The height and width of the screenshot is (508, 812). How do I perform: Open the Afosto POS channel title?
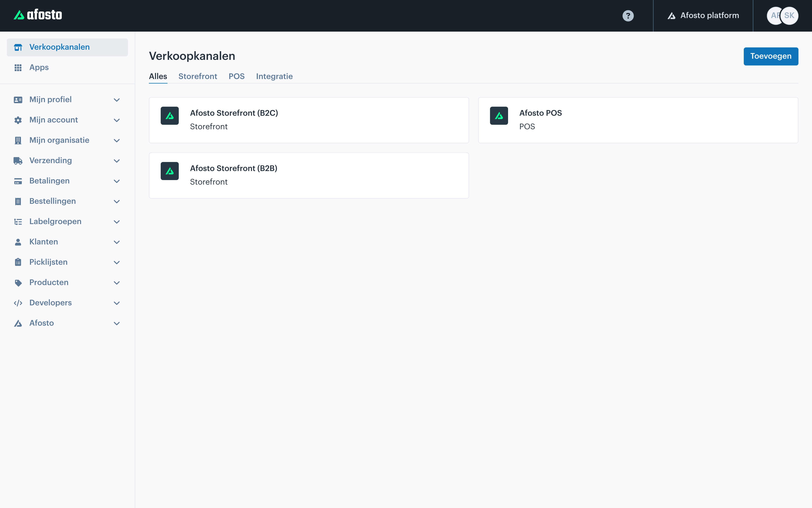[541, 113]
